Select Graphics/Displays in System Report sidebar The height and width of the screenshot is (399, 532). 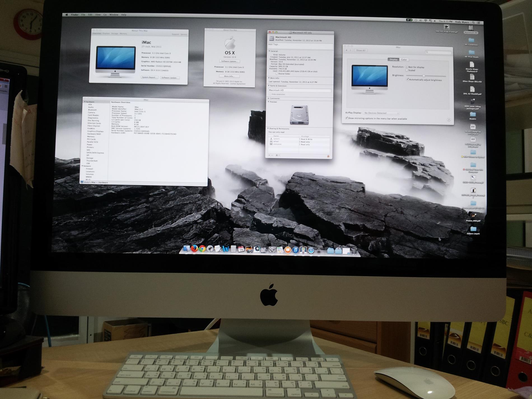95,131
